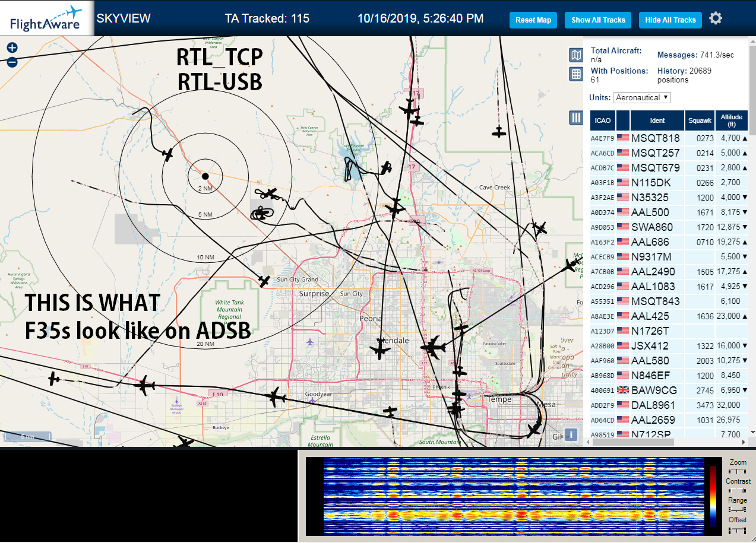Screen dimensions: 756x543
Task: Select the aircraft icon near Goodyear
Action: (x=274, y=396)
